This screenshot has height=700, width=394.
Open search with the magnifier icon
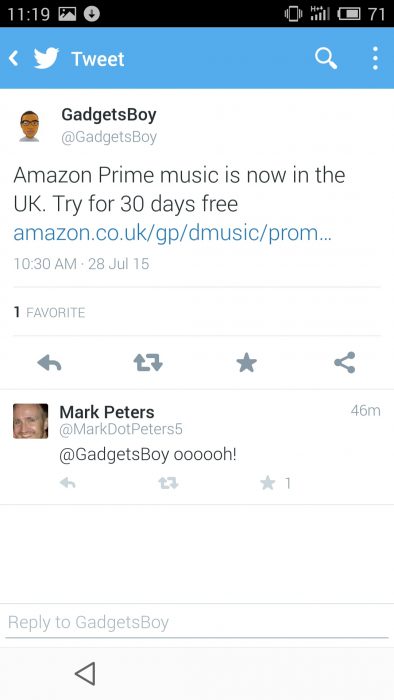point(326,58)
